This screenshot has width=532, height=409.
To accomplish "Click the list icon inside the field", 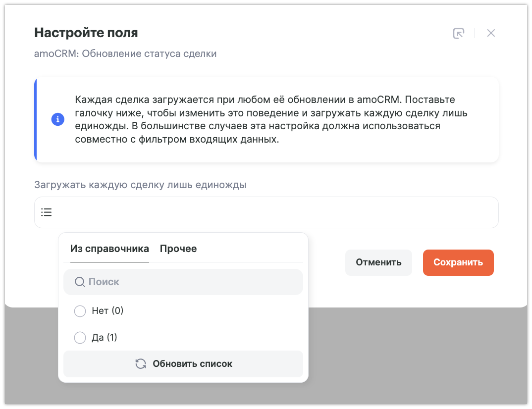I will (47, 212).
